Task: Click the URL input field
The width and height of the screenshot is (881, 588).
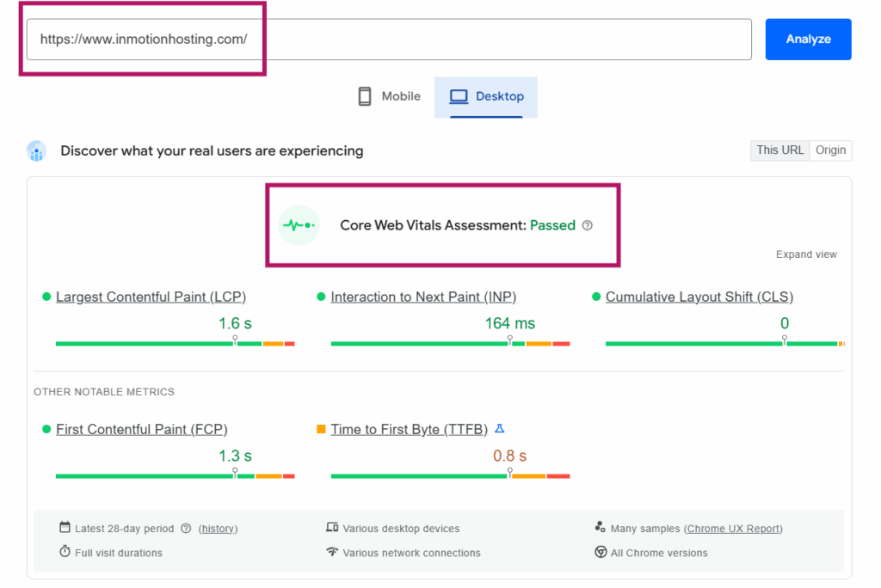Action: [x=389, y=40]
